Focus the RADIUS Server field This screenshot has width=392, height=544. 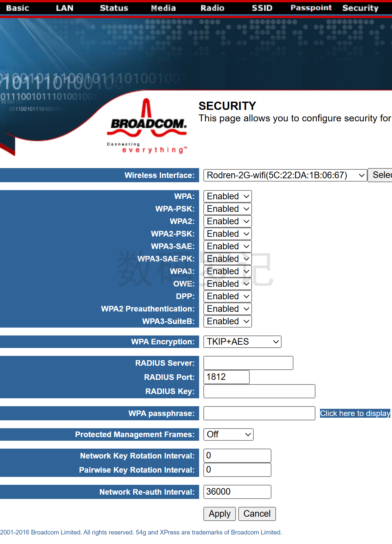pyautogui.click(x=248, y=363)
